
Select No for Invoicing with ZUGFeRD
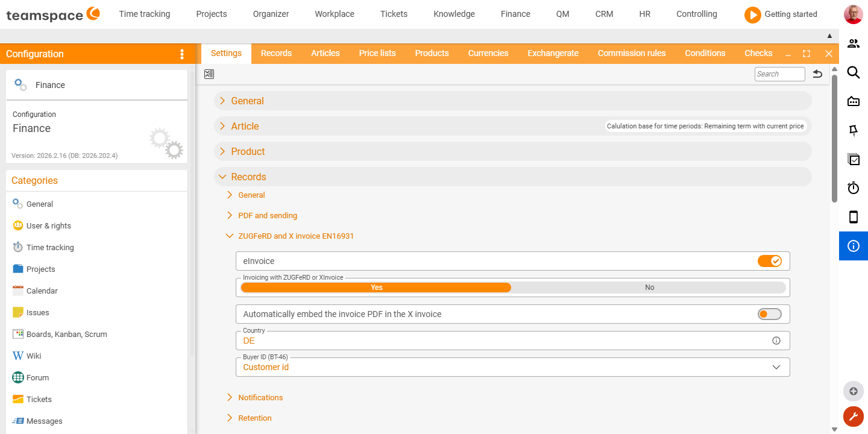649,288
